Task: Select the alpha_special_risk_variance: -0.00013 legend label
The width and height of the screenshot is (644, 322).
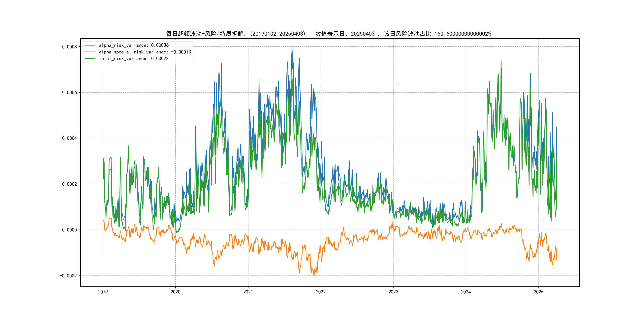Action: click(x=145, y=52)
